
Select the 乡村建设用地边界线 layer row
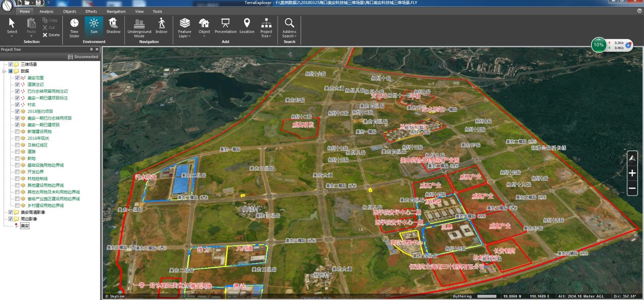45,206
